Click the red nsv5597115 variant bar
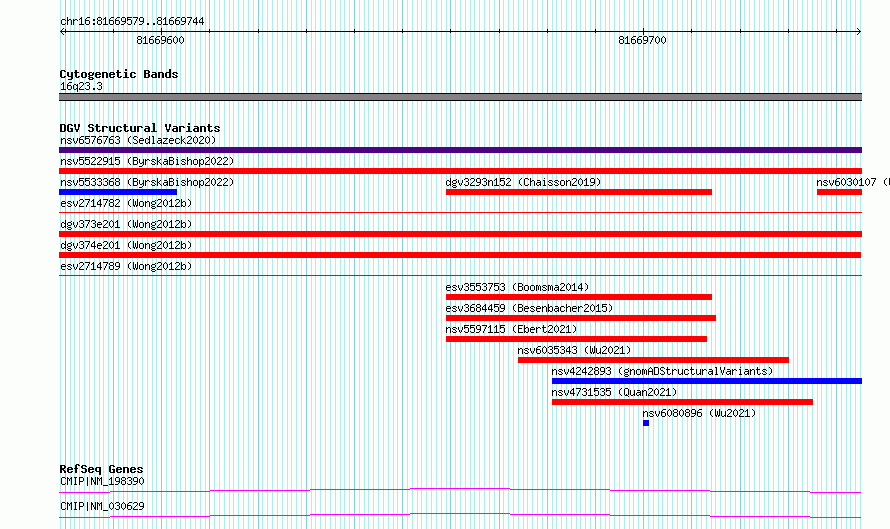Viewport: 890px width, 529px height. click(x=577, y=339)
